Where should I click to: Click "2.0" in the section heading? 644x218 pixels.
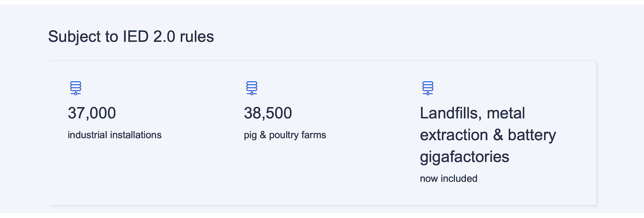164,36
